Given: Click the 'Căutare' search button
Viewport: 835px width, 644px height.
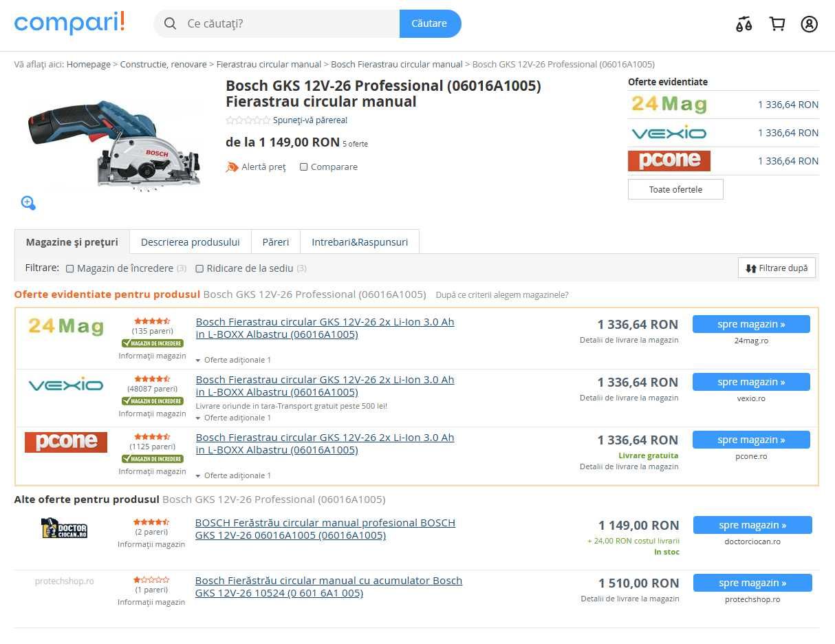Looking at the screenshot, I should pos(430,24).
